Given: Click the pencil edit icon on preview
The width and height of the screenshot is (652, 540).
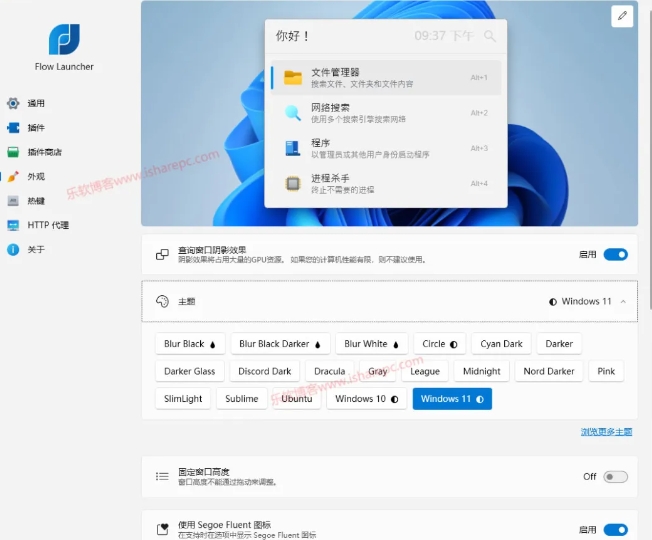Looking at the screenshot, I should click(622, 16).
